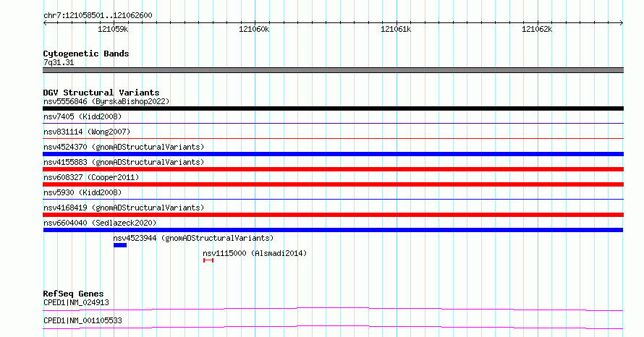The width and height of the screenshot is (644, 337).
Task: Open CPED1|NM_001105533 transcript label
Action: [x=82, y=320]
